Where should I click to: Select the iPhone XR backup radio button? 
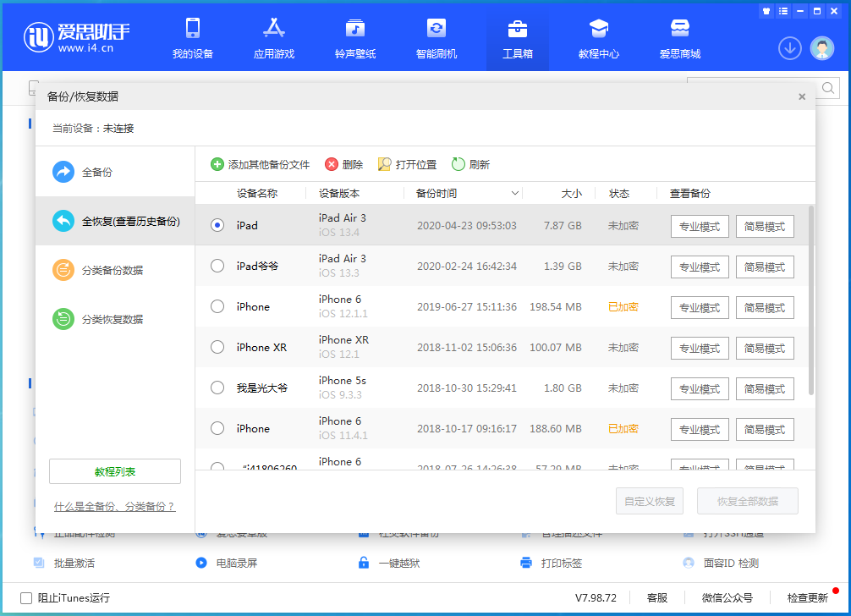[217, 347]
